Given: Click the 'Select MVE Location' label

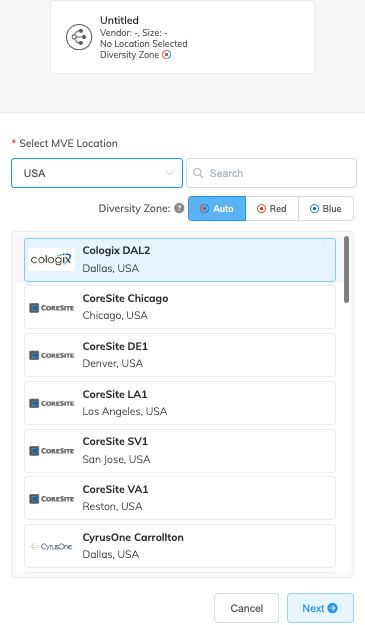Looking at the screenshot, I should [x=68, y=143].
